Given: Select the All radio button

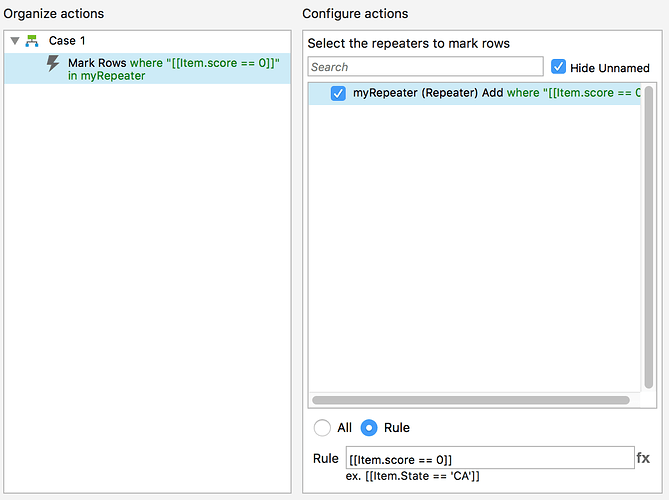Looking at the screenshot, I should (322, 428).
